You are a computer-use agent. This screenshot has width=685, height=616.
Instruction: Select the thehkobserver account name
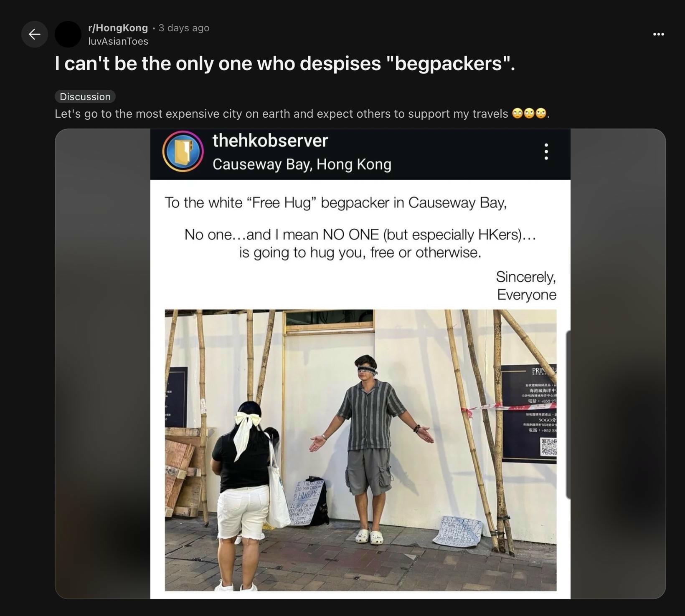pyautogui.click(x=270, y=141)
